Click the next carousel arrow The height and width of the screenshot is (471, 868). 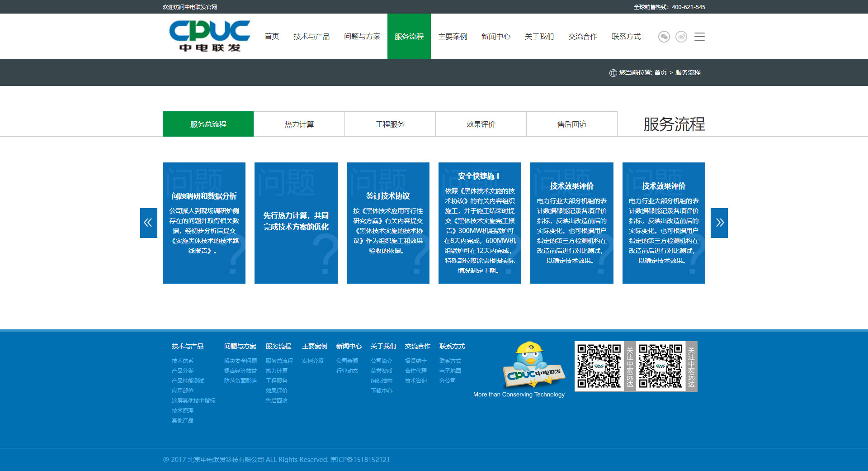pos(719,223)
